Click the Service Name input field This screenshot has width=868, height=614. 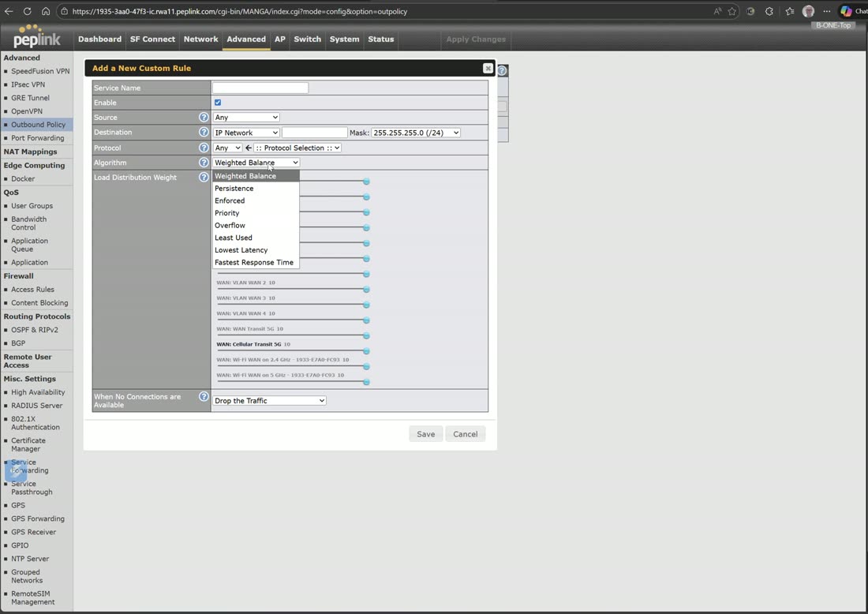pos(260,88)
